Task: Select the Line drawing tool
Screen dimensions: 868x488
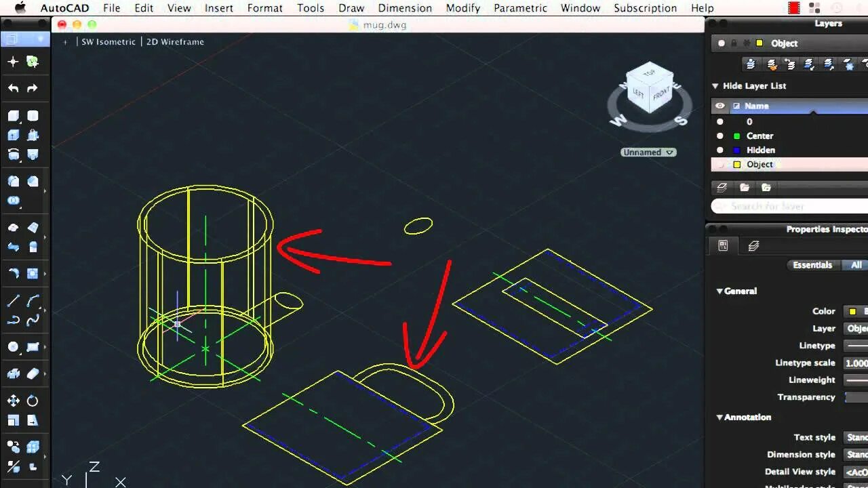Action: coord(13,301)
